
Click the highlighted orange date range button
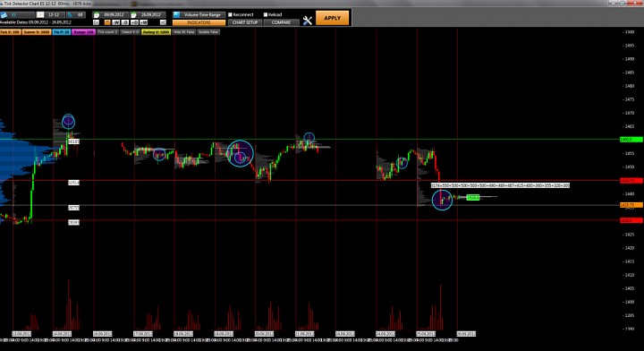coord(107,22)
